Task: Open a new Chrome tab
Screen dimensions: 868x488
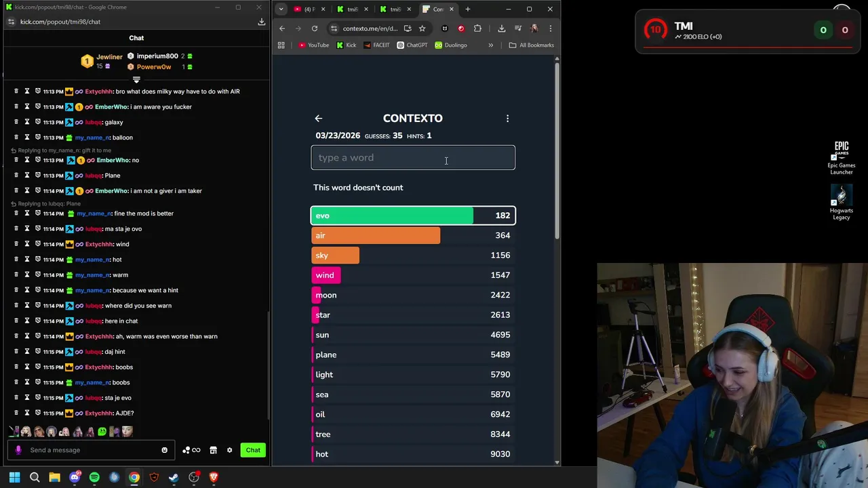Action: [467, 9]
